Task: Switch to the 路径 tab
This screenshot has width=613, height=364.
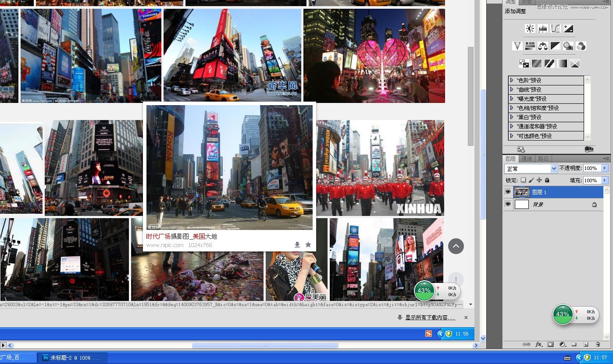Action: pyautogui.click(x=543, y=159)
